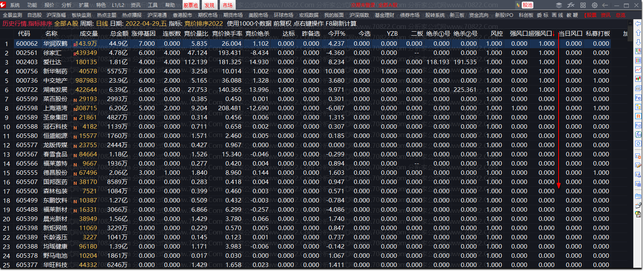Click the up arrow sidebar icon
The height and width of the screenshot is (271, 644).
coord(638,33)
